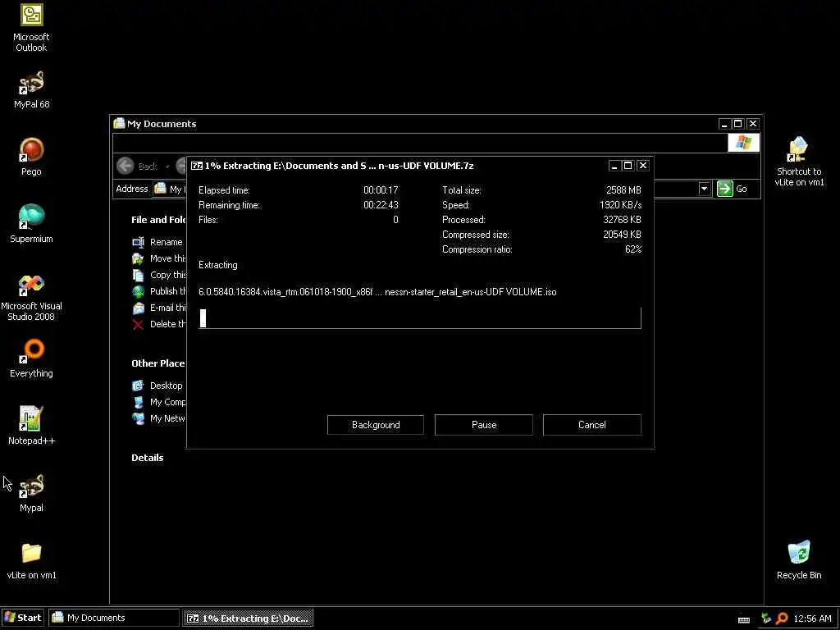The image size is (840, 630).
Task: Open the Address bar dropdown arrow
Action: tap(704, 189)
